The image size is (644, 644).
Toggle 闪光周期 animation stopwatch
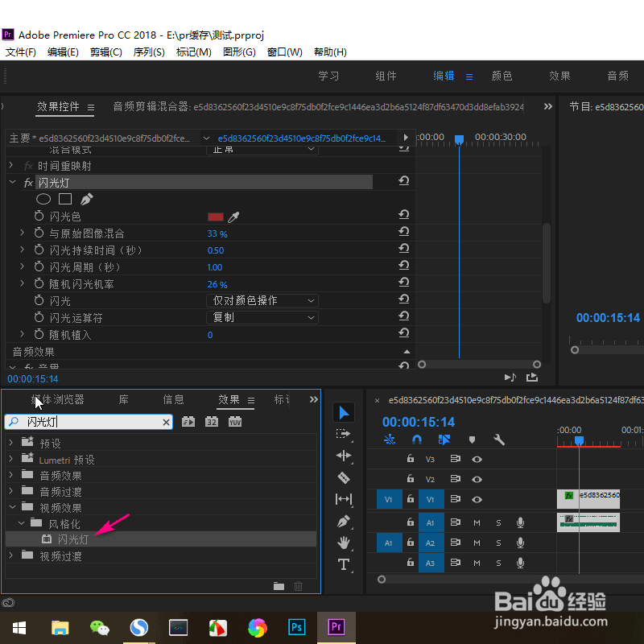(x=39, y=266)
